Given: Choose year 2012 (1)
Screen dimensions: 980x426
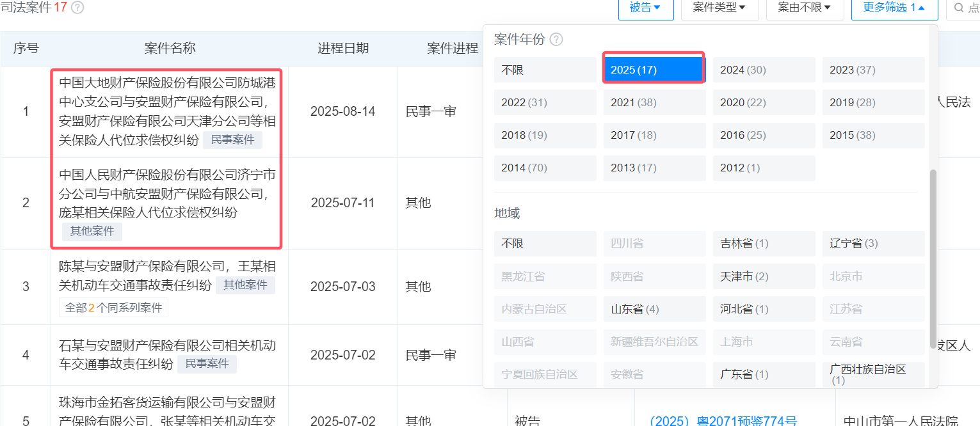Looking at the screenshot, I should pos(764,168).
